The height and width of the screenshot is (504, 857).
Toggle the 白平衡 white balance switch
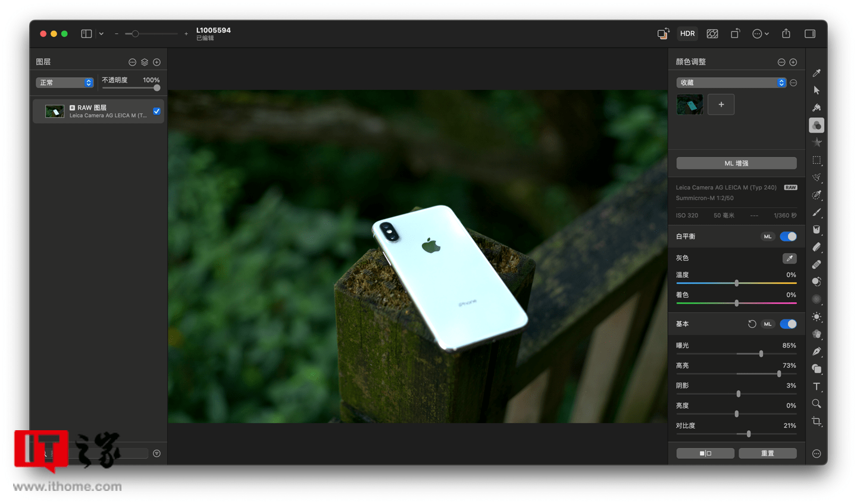coord(788,237)
